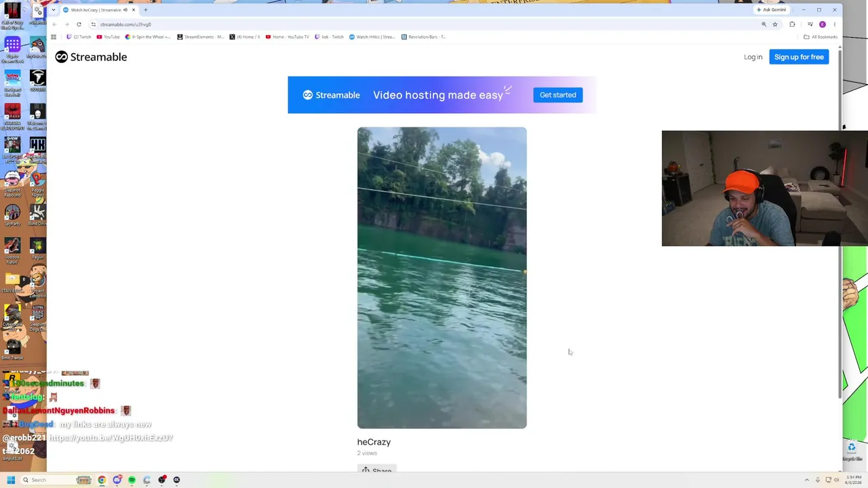
Task: Open the Chrome profile avatar
Action: (x=823, y=24)
